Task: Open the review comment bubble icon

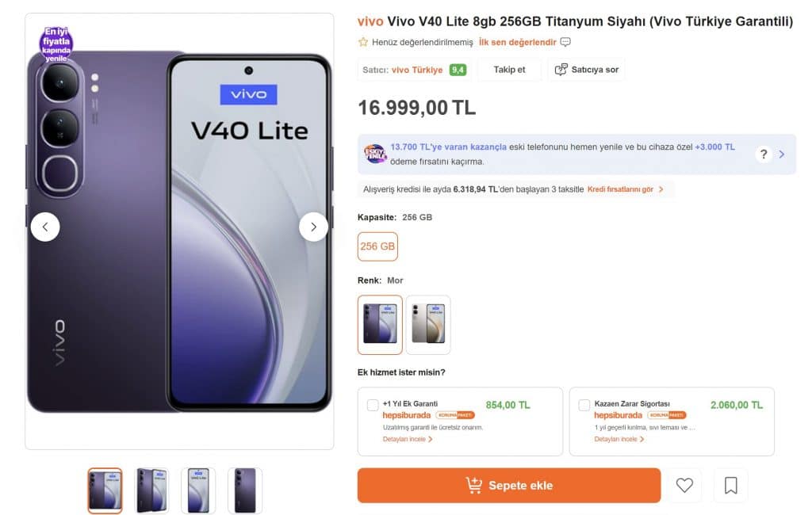Action: [565, 42]
